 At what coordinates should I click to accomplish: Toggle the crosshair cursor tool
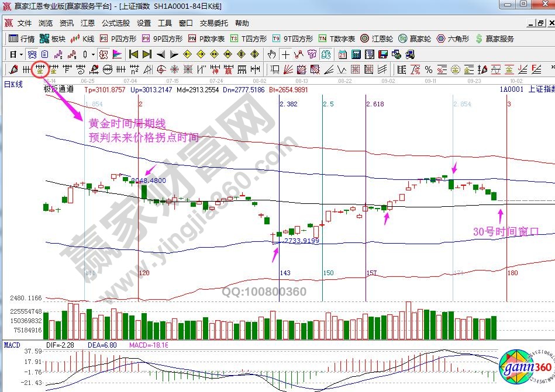pyautogui.click(x=285, y=54)
